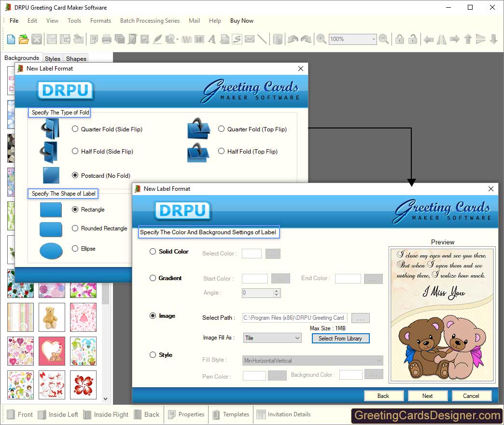Select the diagonal line drawing tool
Image resolution: width=504 pixels, height=425 pixels.
click(262, 39)
